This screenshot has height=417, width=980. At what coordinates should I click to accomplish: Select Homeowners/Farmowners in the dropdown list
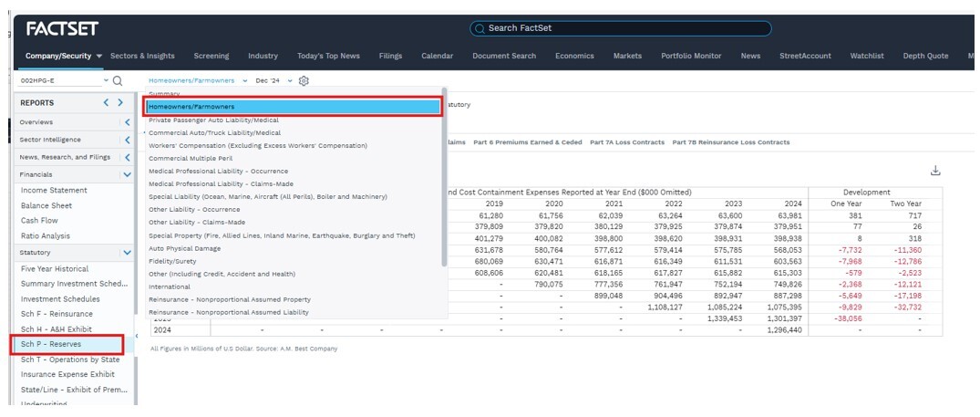coord(294,107)
